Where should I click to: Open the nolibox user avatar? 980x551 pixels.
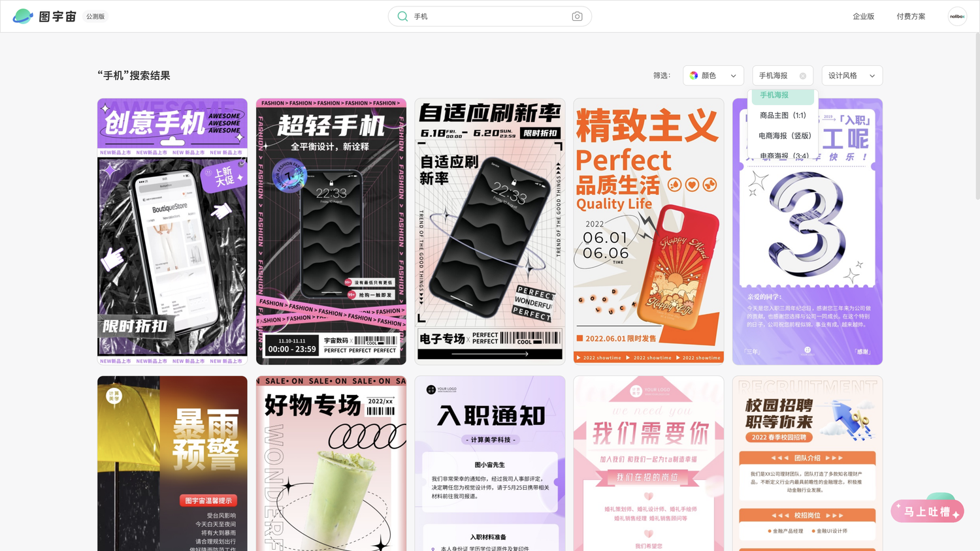pyautogui.click(x=957, y=16)
